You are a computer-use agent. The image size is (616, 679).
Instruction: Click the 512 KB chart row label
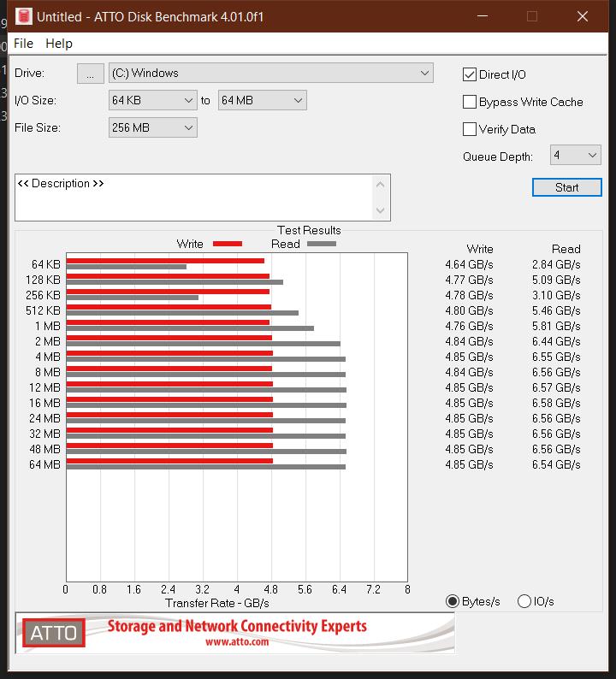(43, 310)
